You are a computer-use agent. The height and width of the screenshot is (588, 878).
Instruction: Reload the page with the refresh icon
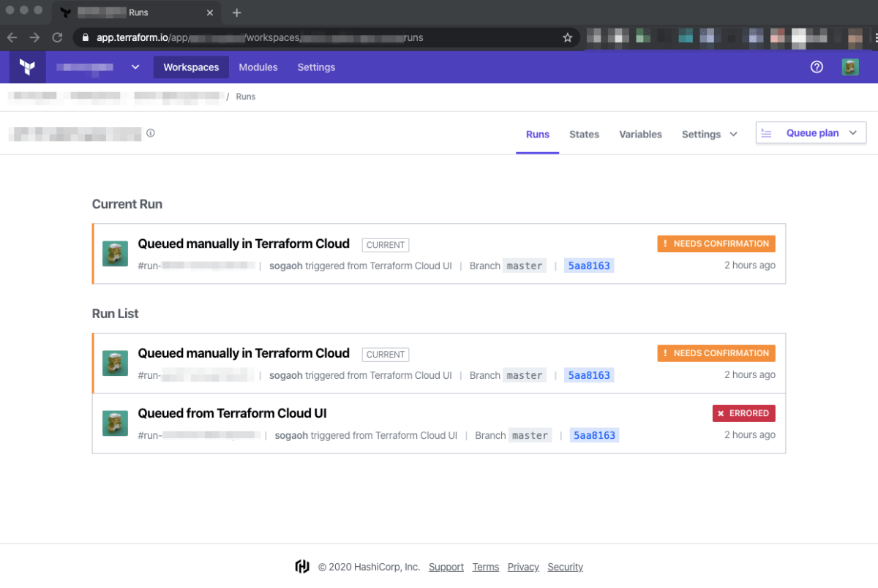(57, 37)
